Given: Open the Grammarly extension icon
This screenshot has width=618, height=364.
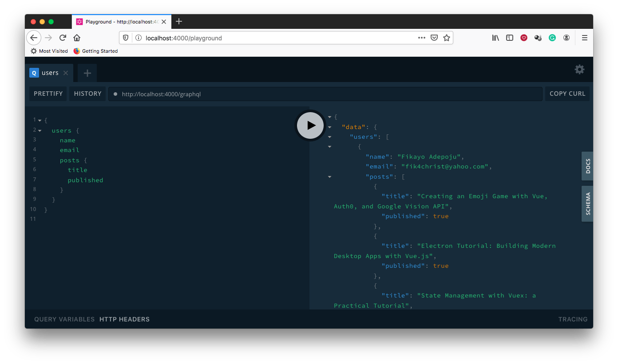Looking at the screenshot, I should click(x=552, y=38).
